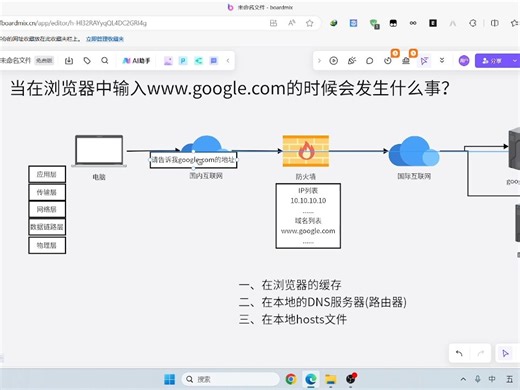Select the 国际互联网 cloud image

414,151
